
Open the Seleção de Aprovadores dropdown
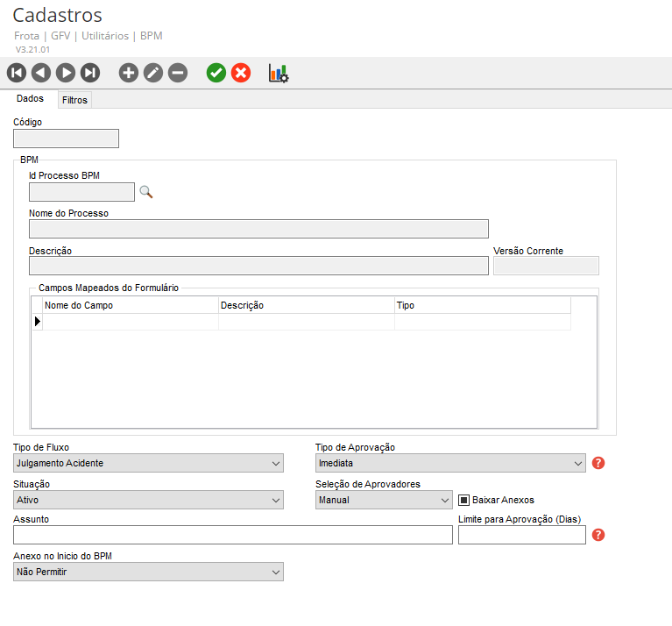click(384, 500)
